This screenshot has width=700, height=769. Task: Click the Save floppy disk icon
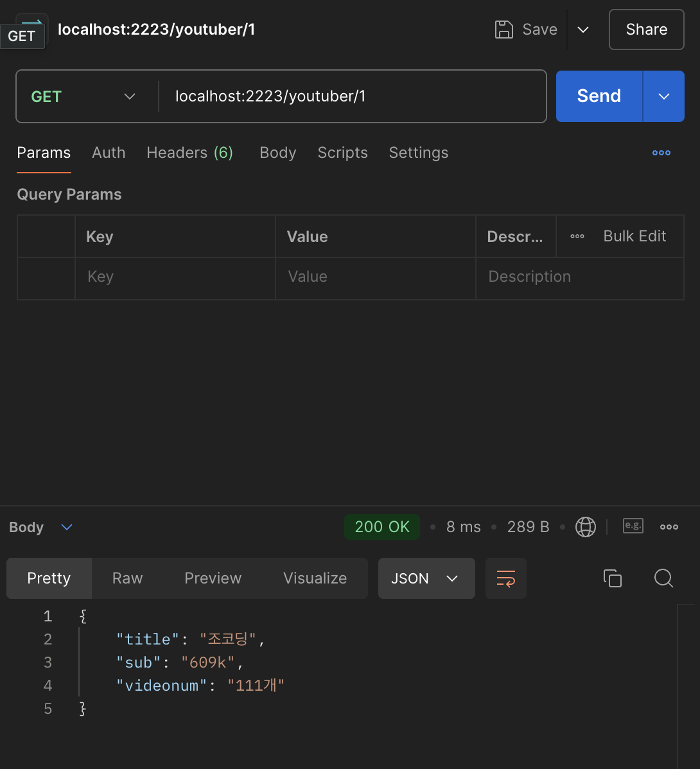pyautogui.click(x=504, y=30)
